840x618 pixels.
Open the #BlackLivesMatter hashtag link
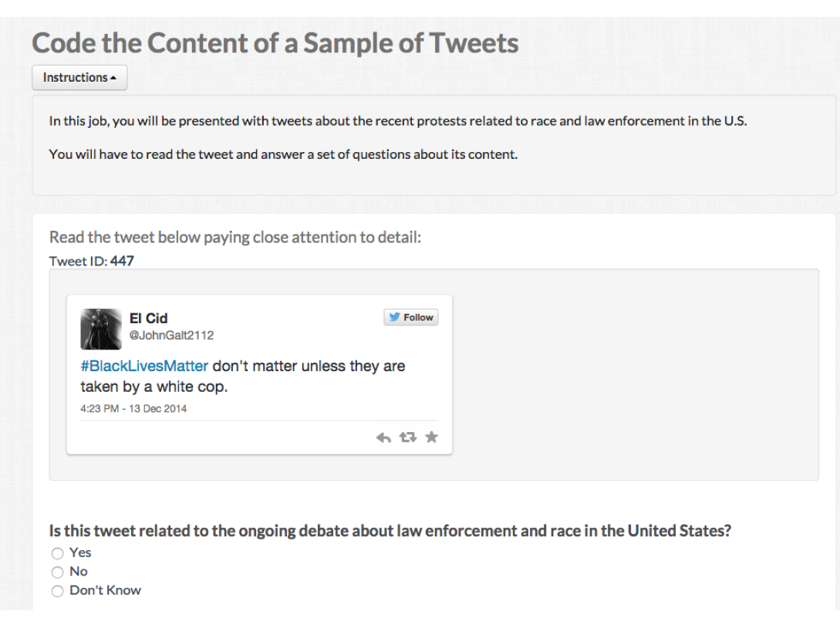[144, 366]
